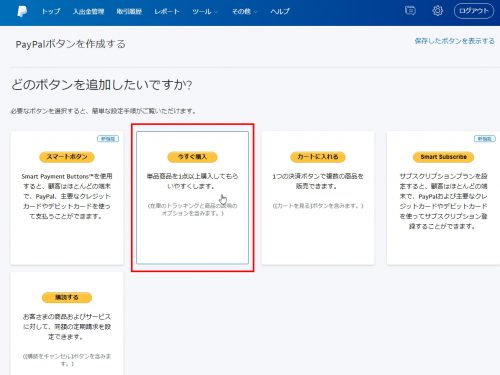Click the 購読する card description text
Viewport: 500px width, 375px height.
pos(67,327)
